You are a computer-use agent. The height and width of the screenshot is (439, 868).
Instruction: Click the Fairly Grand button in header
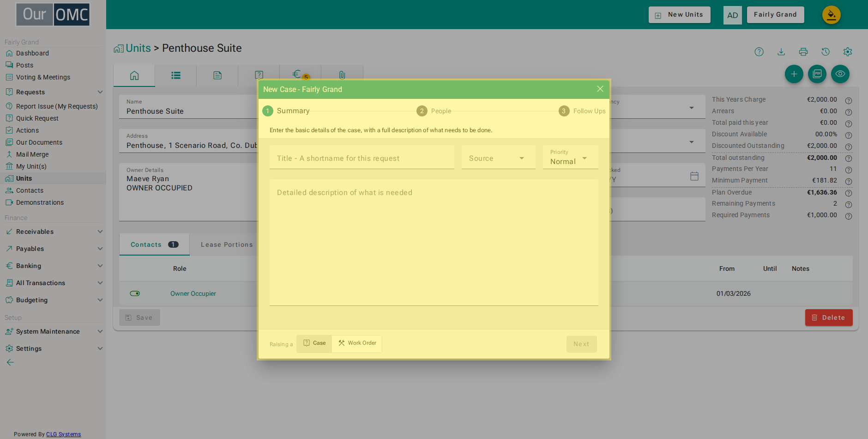(x=776, y=15)
